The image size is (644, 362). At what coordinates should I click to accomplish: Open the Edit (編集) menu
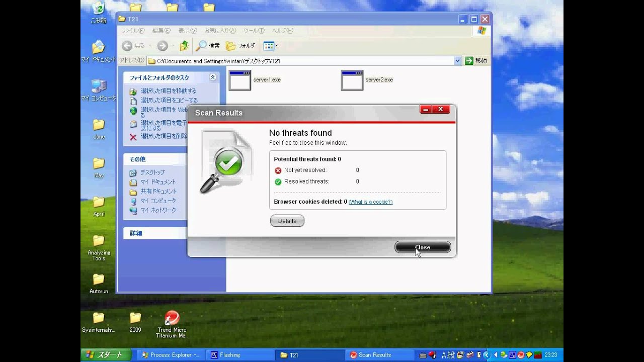(x=162, y=31)
